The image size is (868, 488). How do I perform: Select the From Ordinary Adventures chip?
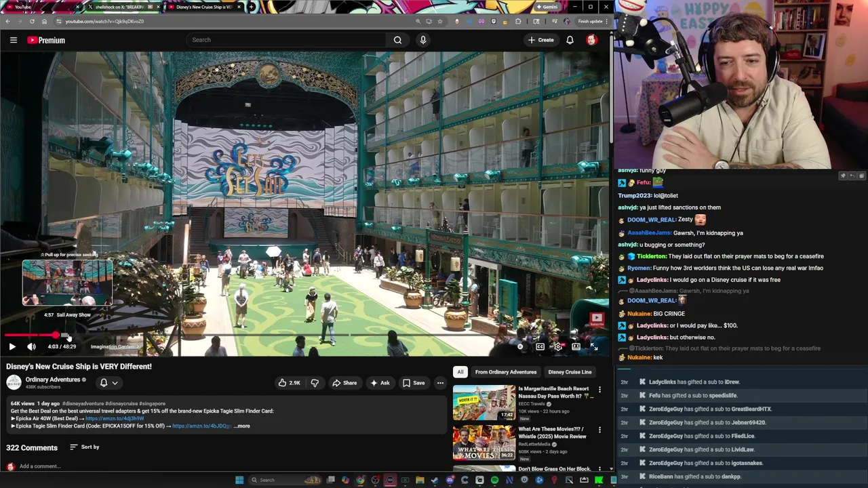[506, 372]
